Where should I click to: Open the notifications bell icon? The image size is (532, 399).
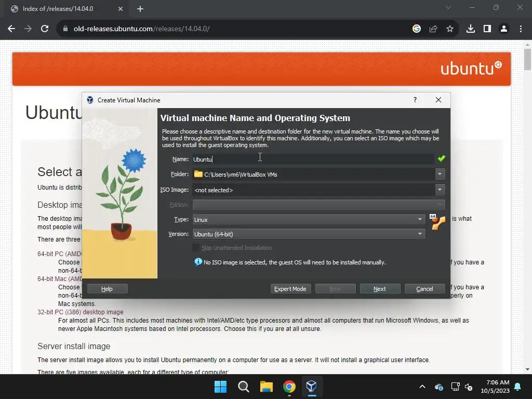pos(518,387)
